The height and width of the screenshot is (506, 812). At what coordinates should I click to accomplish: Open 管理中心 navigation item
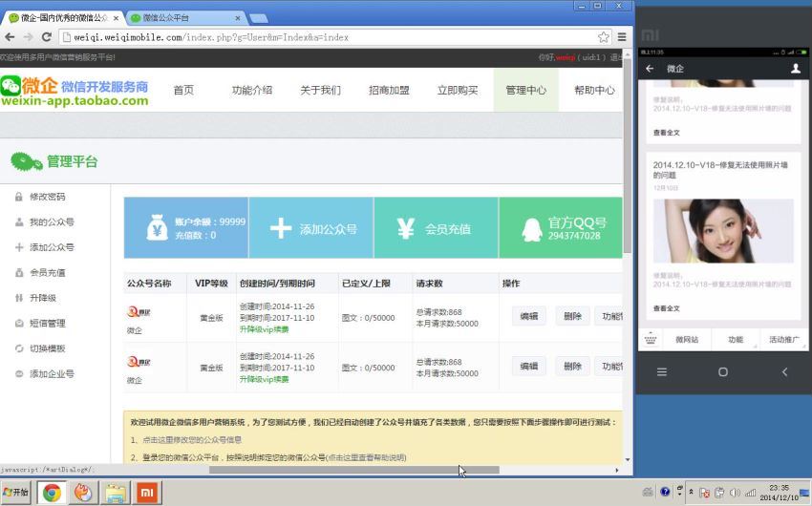525,90
